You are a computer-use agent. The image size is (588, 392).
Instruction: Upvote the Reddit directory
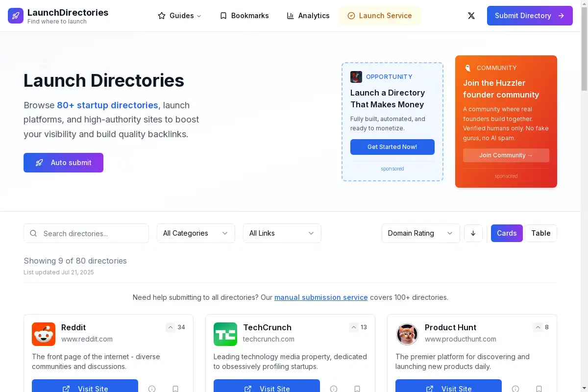pos(171,327)
